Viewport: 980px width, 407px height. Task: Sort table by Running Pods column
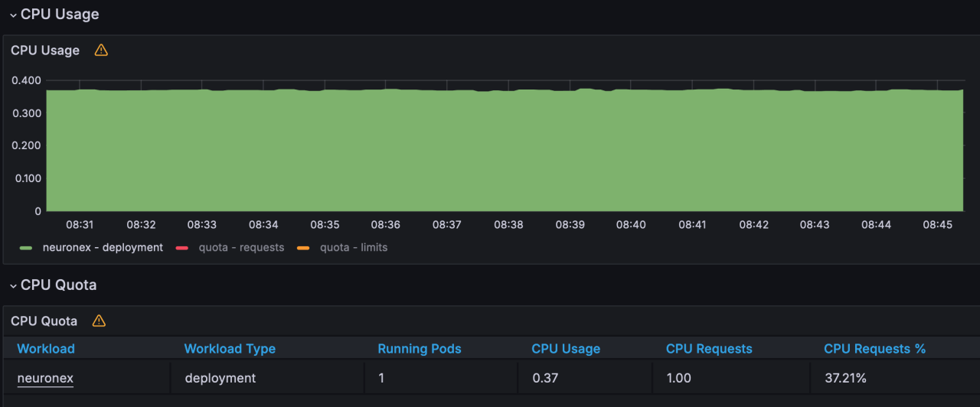[420, 349]
